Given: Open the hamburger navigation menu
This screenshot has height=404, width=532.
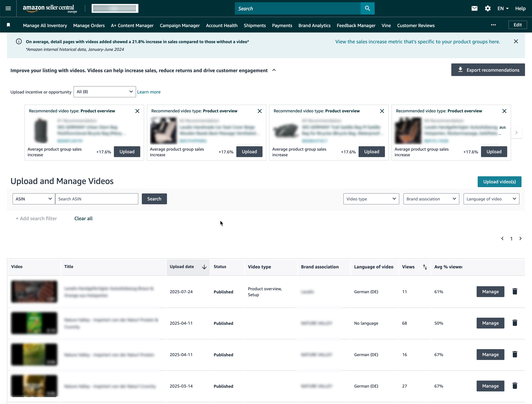Looking at the screenshot, I should [x=8, y=8].
